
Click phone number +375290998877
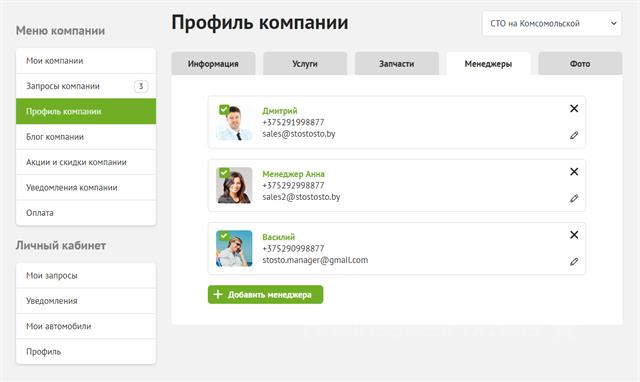coord(293,249)
